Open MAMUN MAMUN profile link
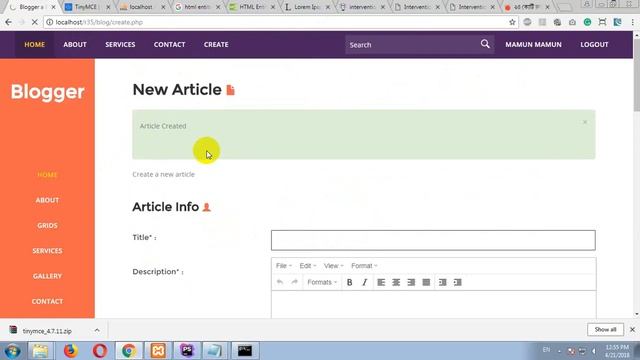Image resolution: width=640 pixels, height=360 pixels. tap(533, 44)
